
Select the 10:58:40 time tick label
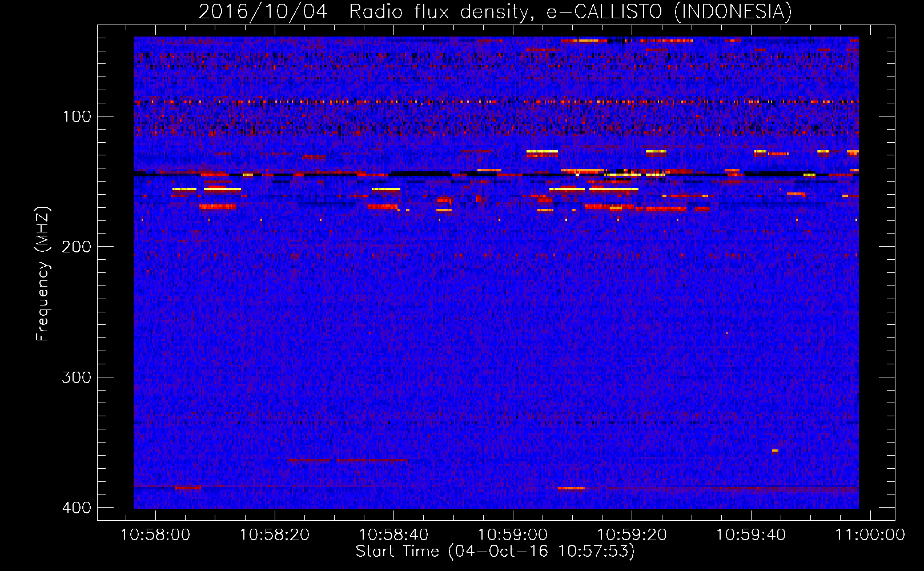pos(393,535)
